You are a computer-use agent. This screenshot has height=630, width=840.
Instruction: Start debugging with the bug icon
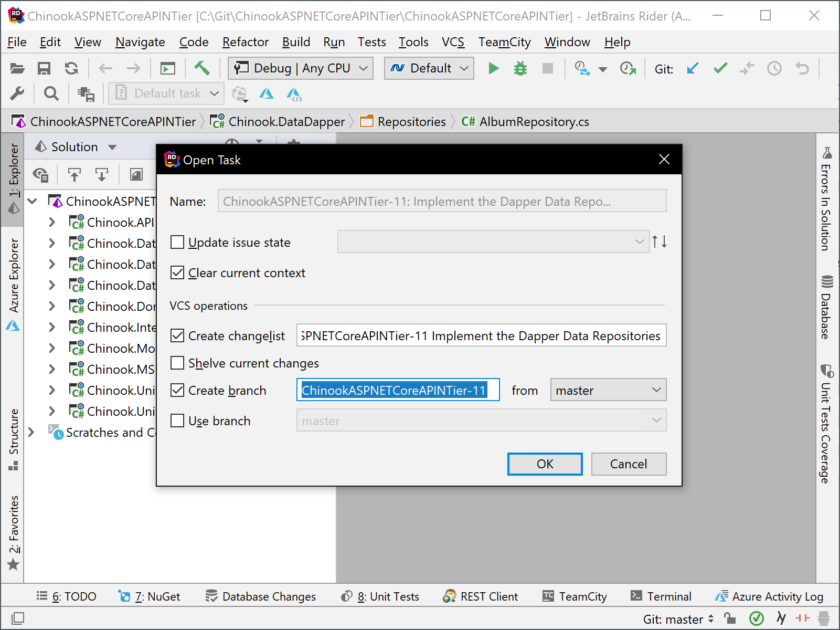[520, 68]
